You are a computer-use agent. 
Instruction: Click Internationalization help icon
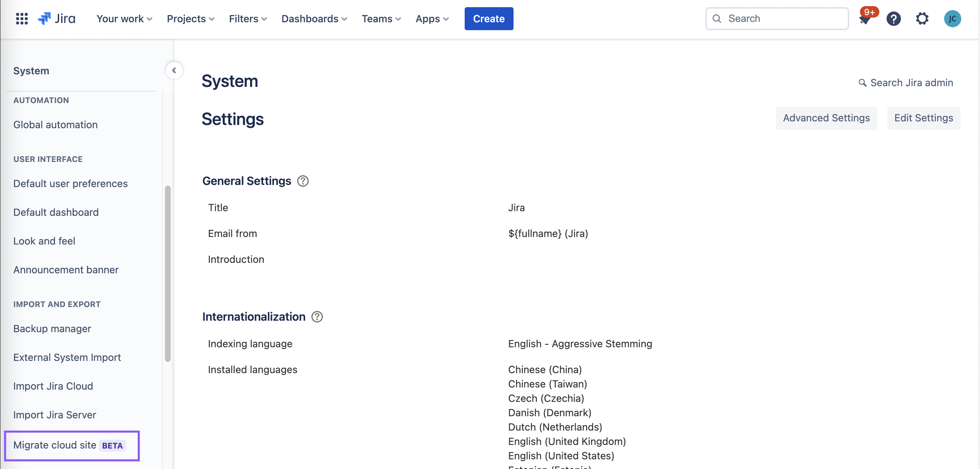point(317,317)
